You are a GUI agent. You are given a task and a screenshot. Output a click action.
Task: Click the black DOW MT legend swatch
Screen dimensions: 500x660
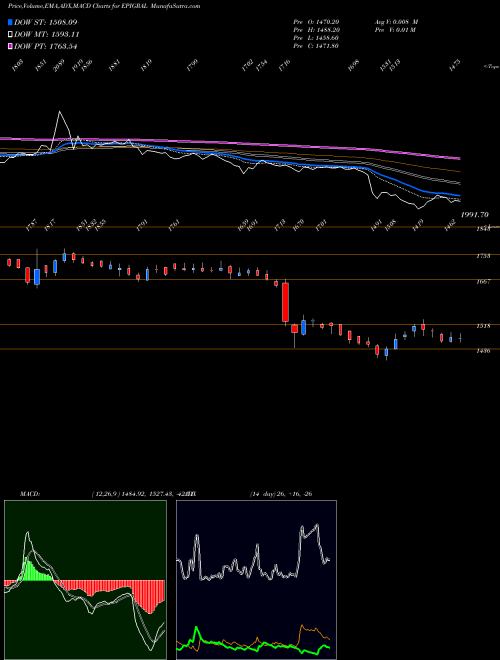(10, 35)
